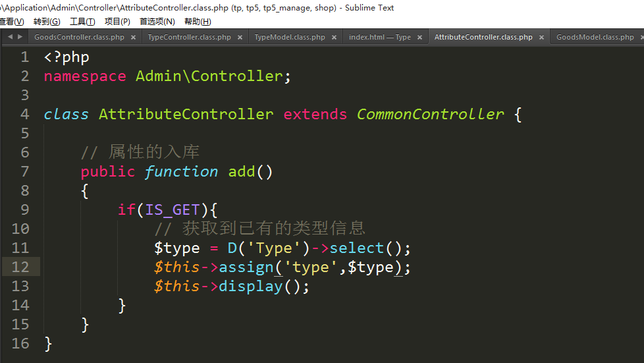644x363 pixels.
Task: Close the AttributeController.class.php tab
Action: pyautogui.click(x=541, y=38)
